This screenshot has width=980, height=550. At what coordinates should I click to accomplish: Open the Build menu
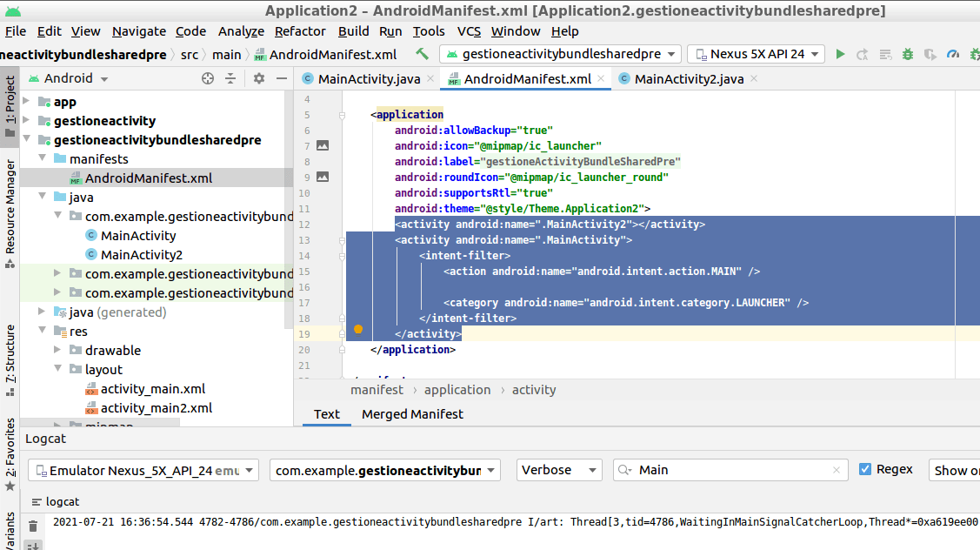pos(353,31)
